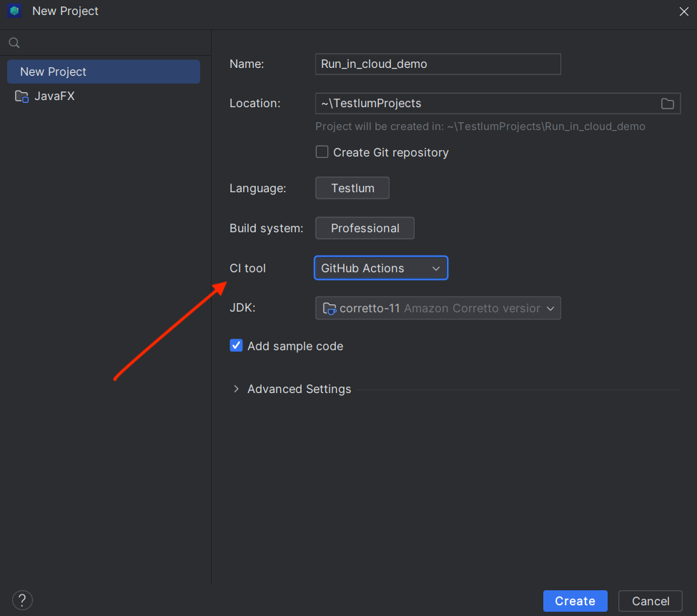Click the app logo icon in title bar
This screenshot has height=616, width=697.
pyautogui.click(x=14, y=11)
